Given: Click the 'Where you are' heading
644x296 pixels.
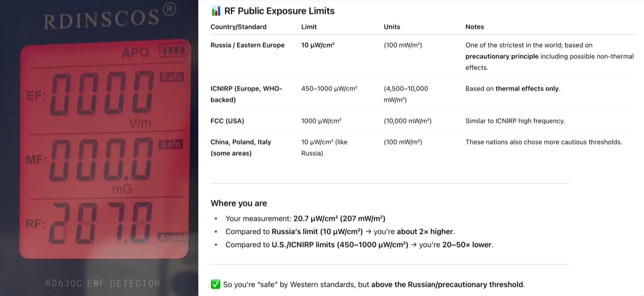Looking at the screenshot, I should [x=239, y=203].
